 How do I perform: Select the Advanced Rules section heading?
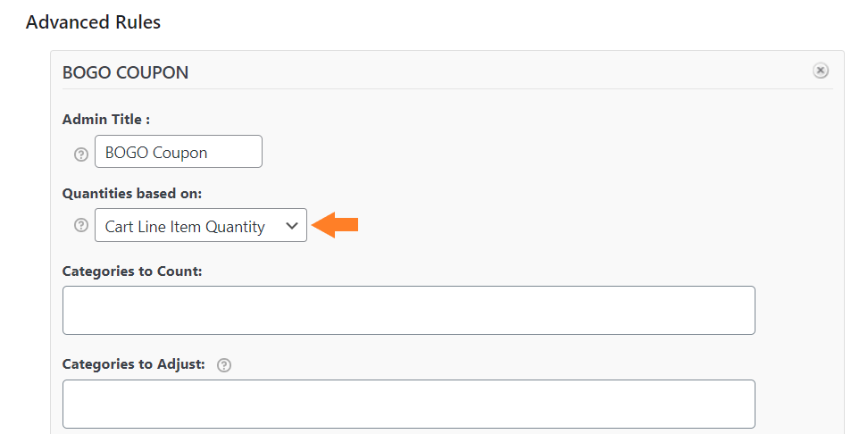tap(93, 22)
